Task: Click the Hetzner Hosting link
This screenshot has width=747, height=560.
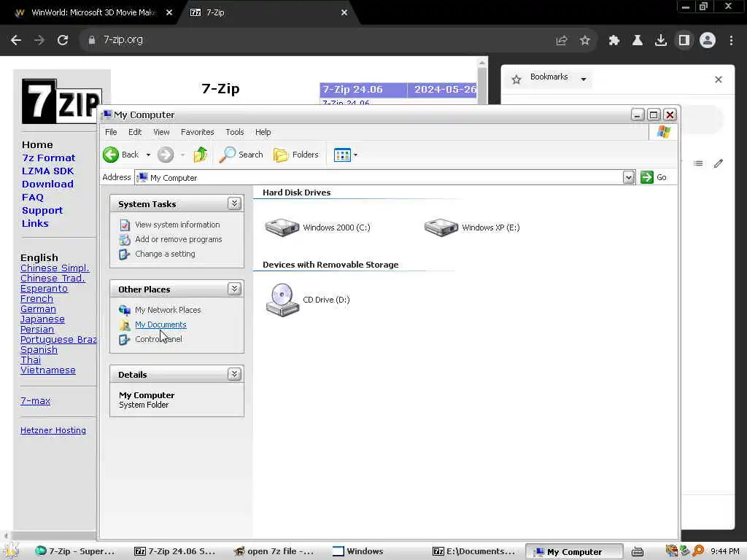Action: point(53,430)
